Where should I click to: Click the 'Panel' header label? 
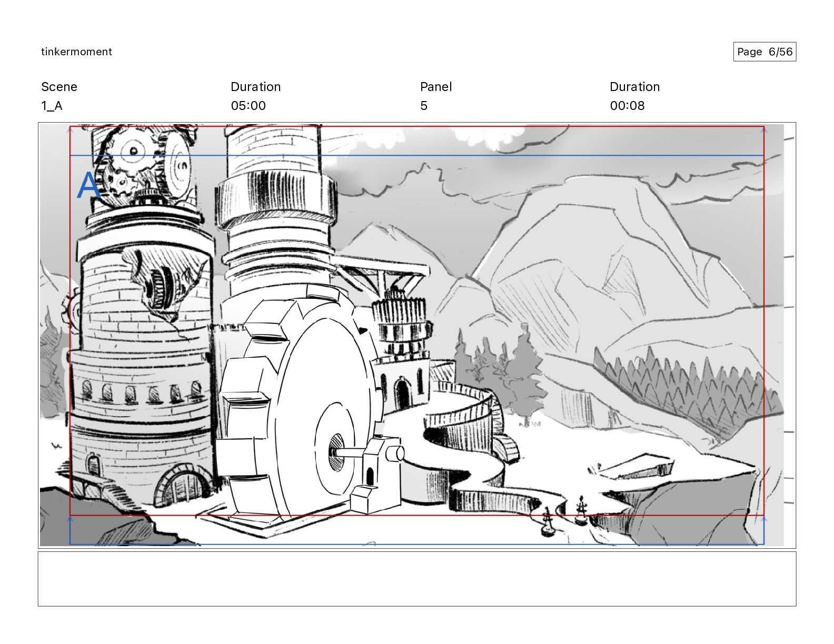click(x=436, y=87)
